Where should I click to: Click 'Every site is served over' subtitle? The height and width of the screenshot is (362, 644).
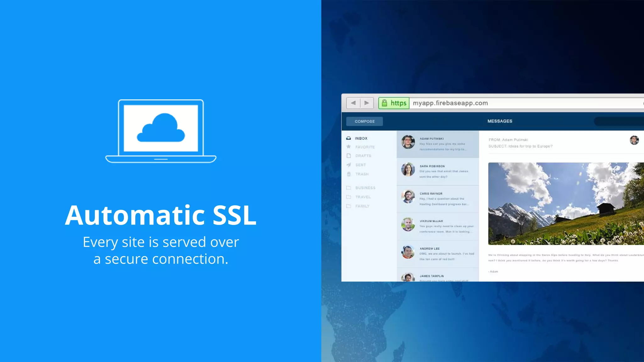click(x=161, y=242)
